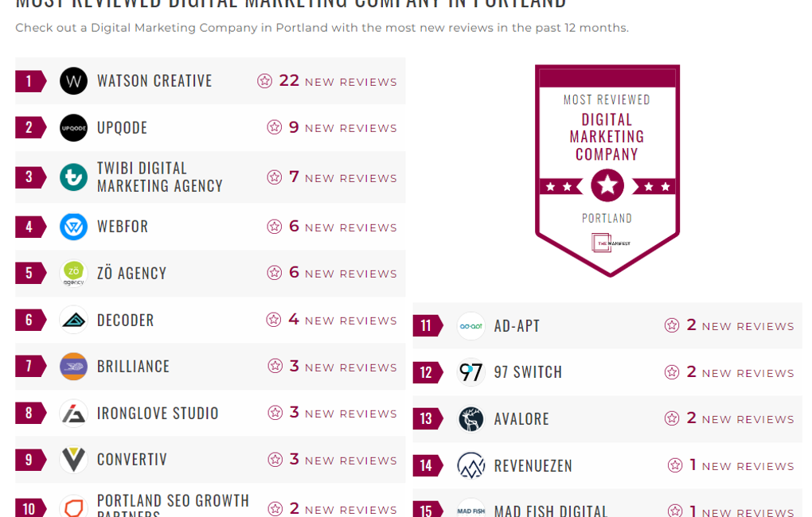
Task: Click the Zö Agency green logo
Action: pos(73,273)
